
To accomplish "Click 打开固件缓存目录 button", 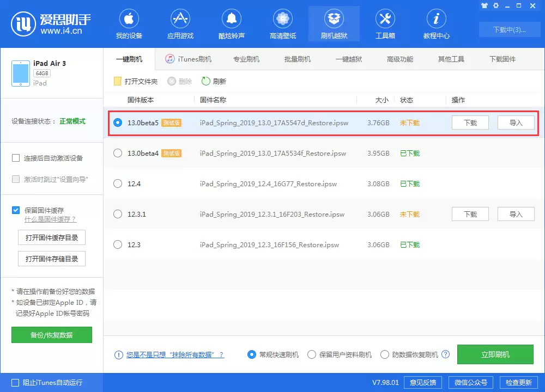I will 52,237.
